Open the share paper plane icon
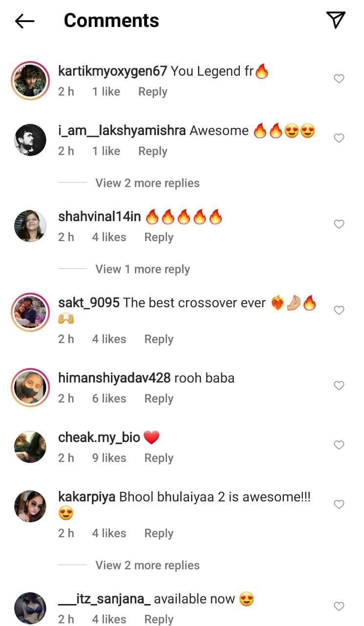364x626 pixels. click(x=336, y=20)
